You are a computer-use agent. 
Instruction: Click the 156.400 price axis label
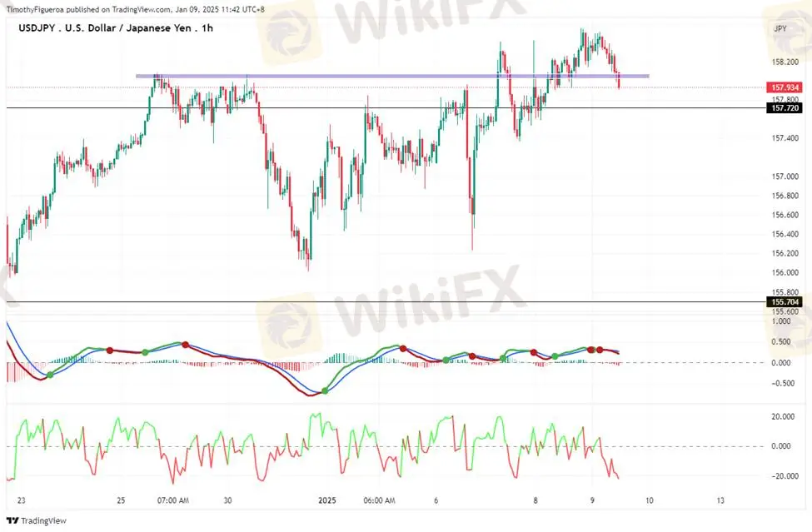click(x=785, y=234)
